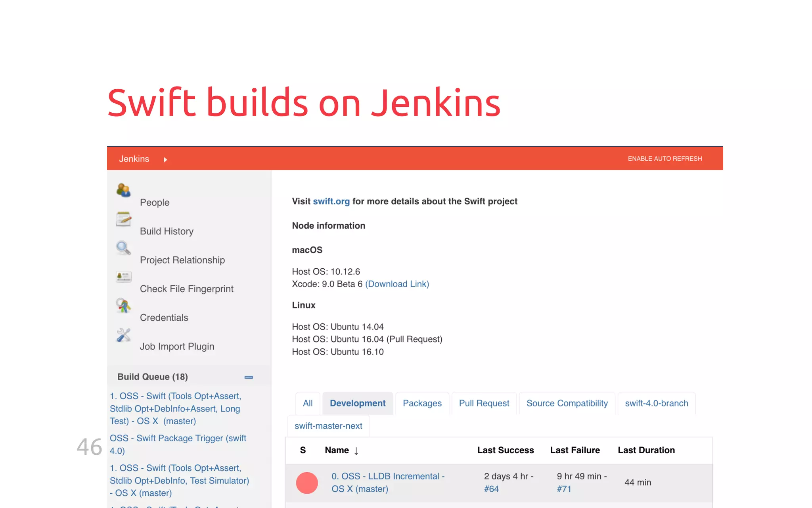This screenshot has height=508, width=812.
Task: Click the Host OS: Ubuntu 16.10 line
Action: pyautogui.click(x=338, y=352)
